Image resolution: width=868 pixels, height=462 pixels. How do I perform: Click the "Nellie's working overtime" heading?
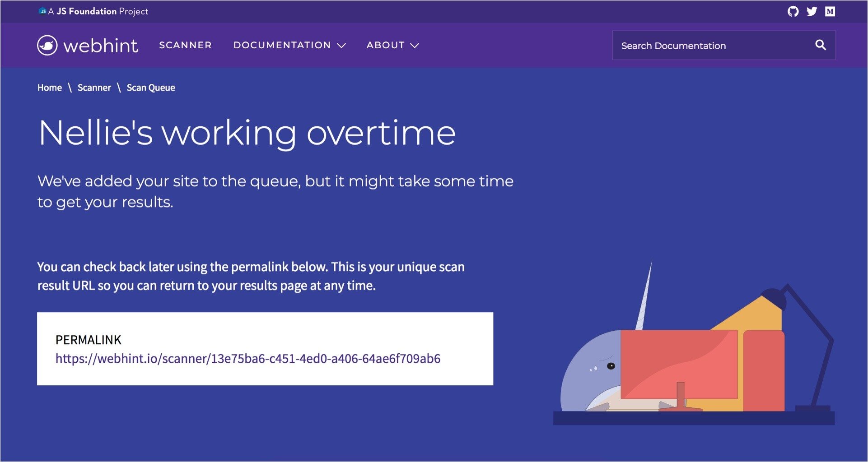pos(247,133)
